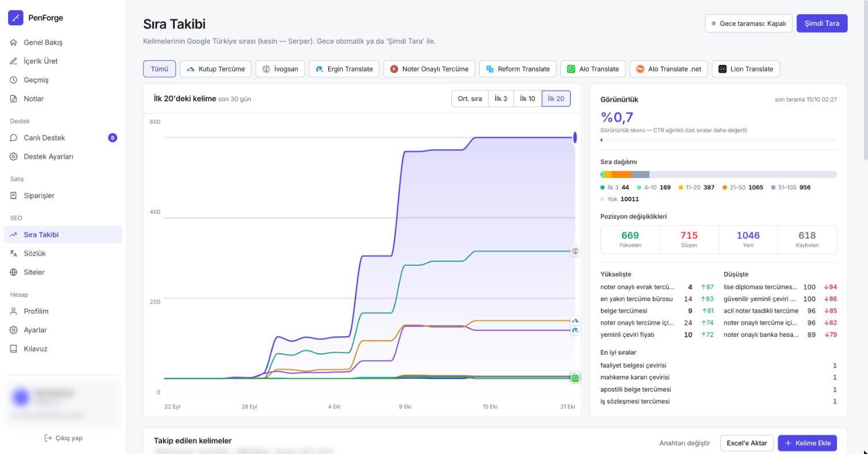Screen dimensions: 868x454
Task: Filter by Lion Translate
Action: tap(746, 69)
